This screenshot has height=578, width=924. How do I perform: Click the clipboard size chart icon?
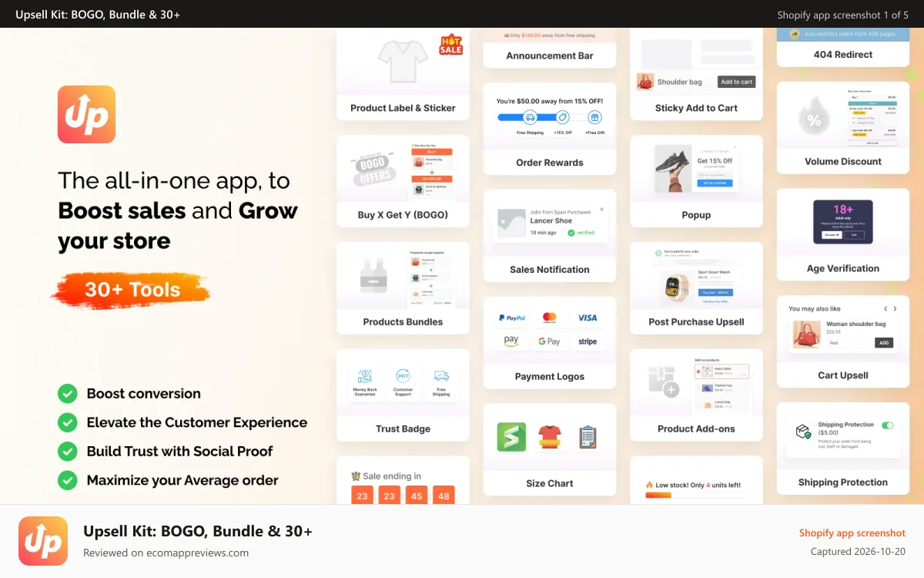[588, 437]
